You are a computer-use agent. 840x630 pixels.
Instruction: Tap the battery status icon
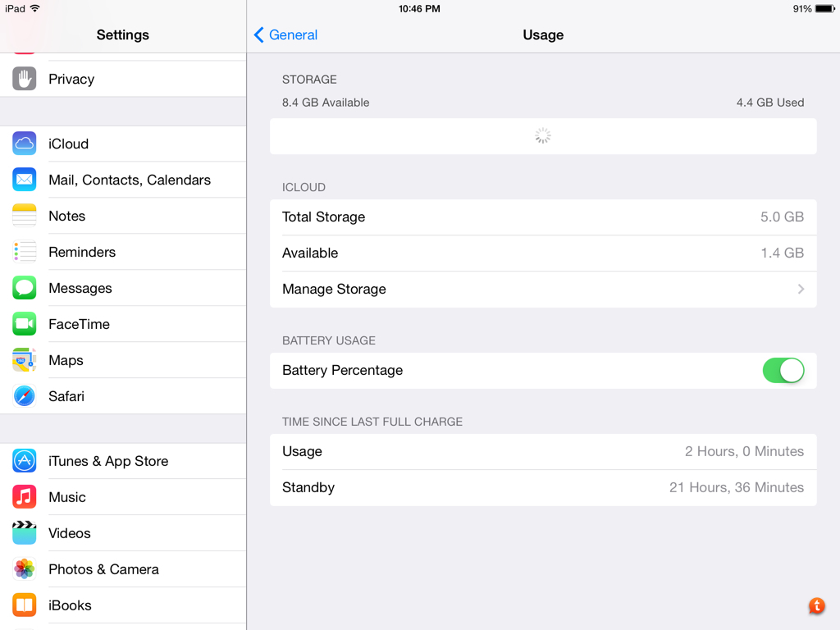click(x=825, y=8)
